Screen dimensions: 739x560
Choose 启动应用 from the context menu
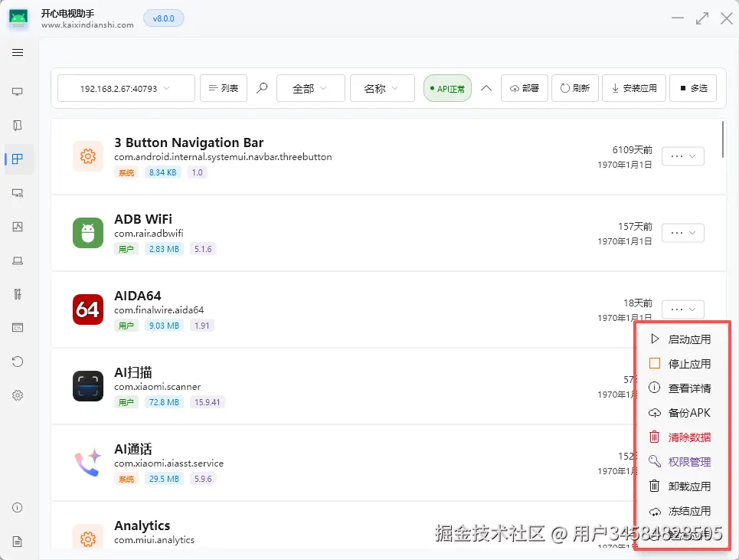pos(681,339)
